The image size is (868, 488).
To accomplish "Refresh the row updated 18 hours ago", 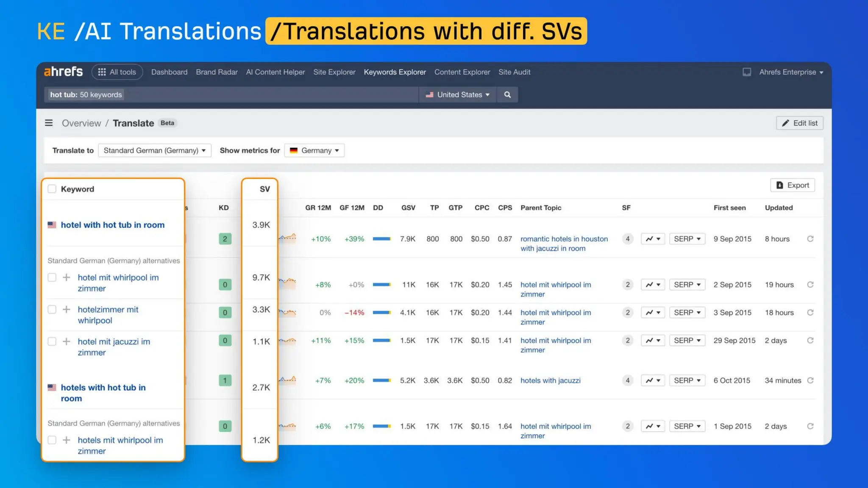I will click(x=810, y=313).
